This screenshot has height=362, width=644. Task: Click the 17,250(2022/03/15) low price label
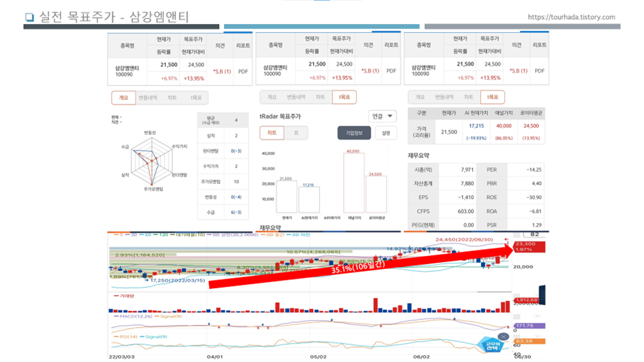177,281
